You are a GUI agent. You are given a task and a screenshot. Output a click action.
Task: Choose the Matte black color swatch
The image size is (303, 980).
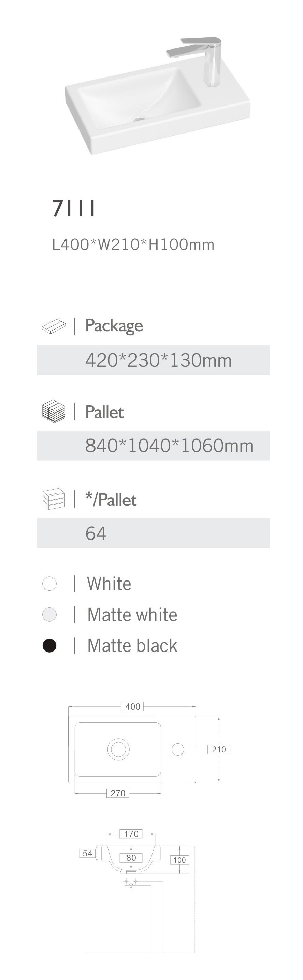coord(49,645)
